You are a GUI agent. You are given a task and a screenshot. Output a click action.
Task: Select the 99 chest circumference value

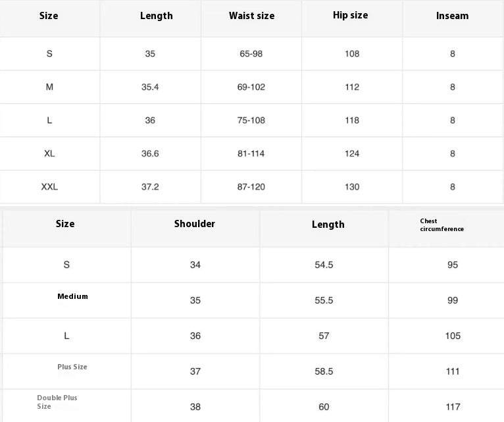click(x=452, y=300)
